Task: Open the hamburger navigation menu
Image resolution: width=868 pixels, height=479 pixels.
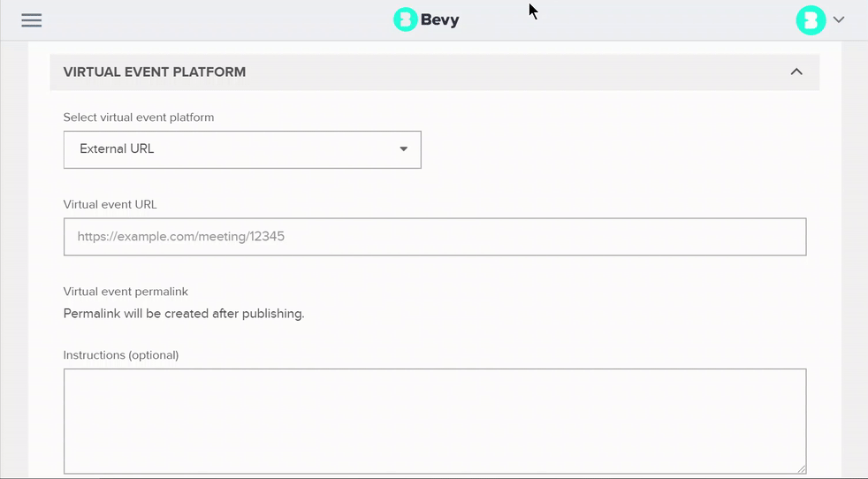Action: (32, 20)
